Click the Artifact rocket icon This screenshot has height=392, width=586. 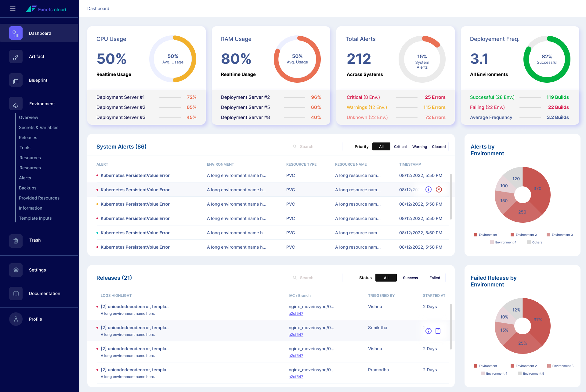(x=16, y=56)
